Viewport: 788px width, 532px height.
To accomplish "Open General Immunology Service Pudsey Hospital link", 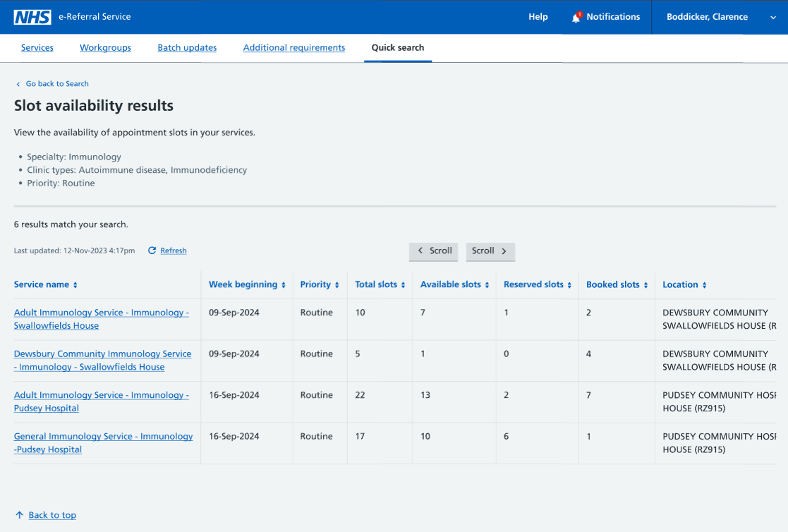I will point(104,442).
